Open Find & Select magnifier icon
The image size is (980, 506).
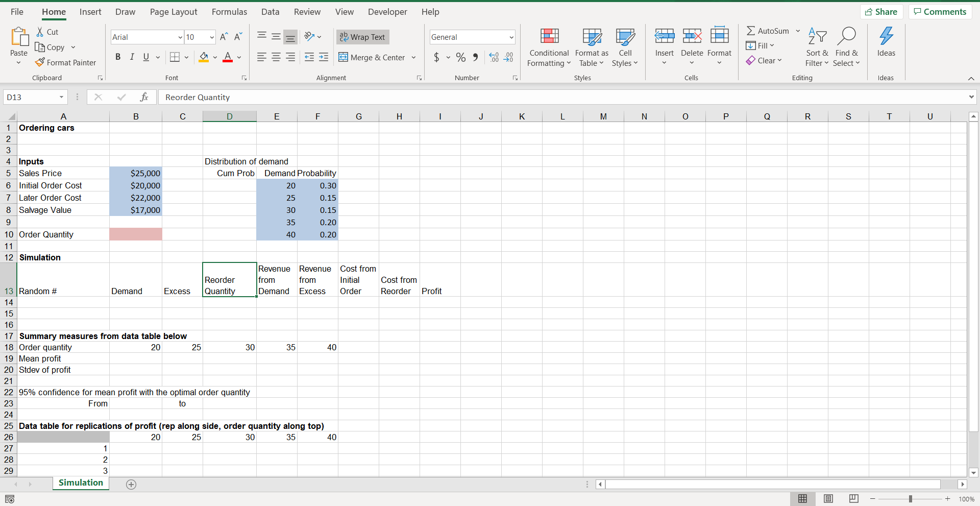846,36
